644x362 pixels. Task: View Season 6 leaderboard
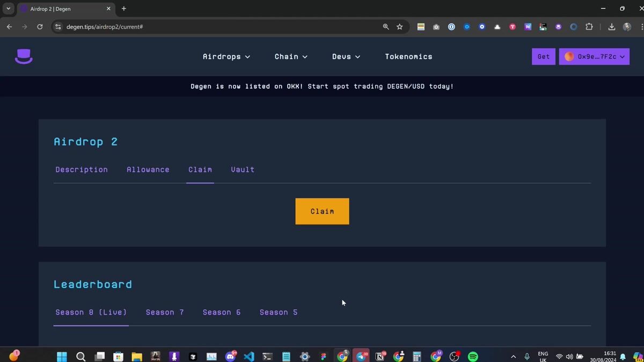(222, 313)
